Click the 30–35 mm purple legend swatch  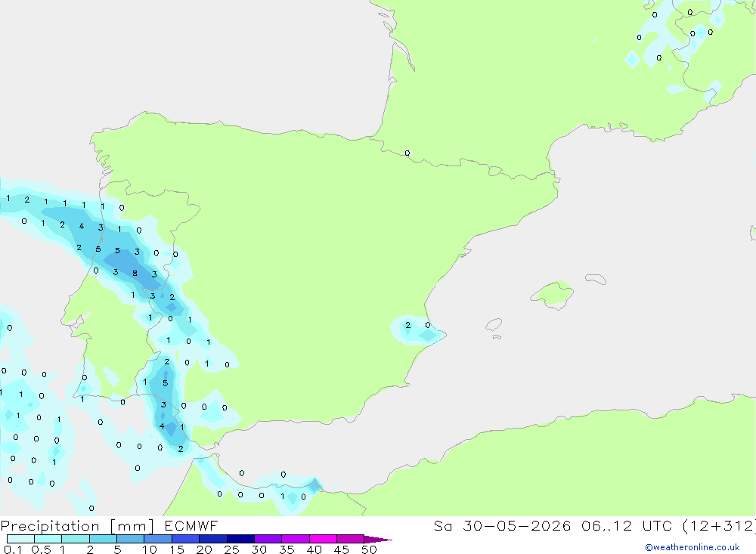[x=268, y=539]
